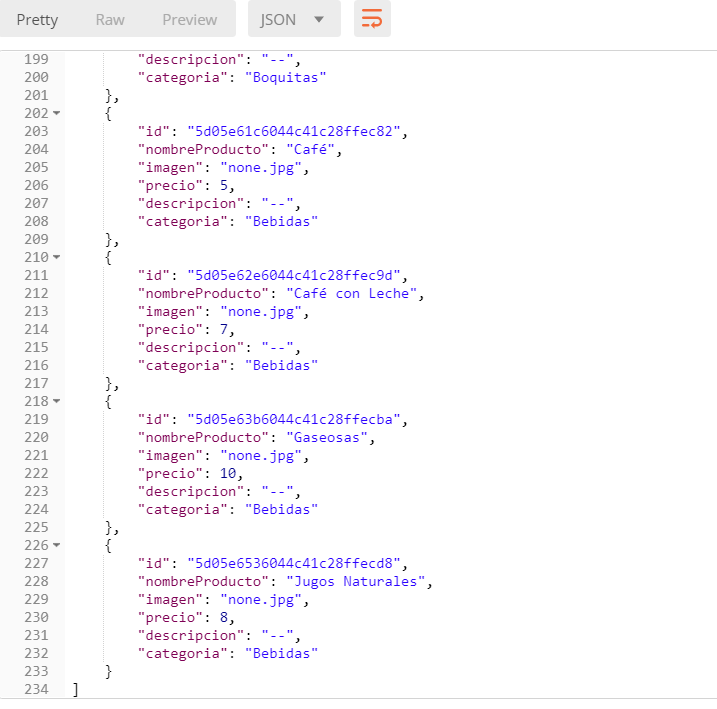Collapse the object at line 210
Viewport: 717px width, 709px height.
[x=56, y=258]
